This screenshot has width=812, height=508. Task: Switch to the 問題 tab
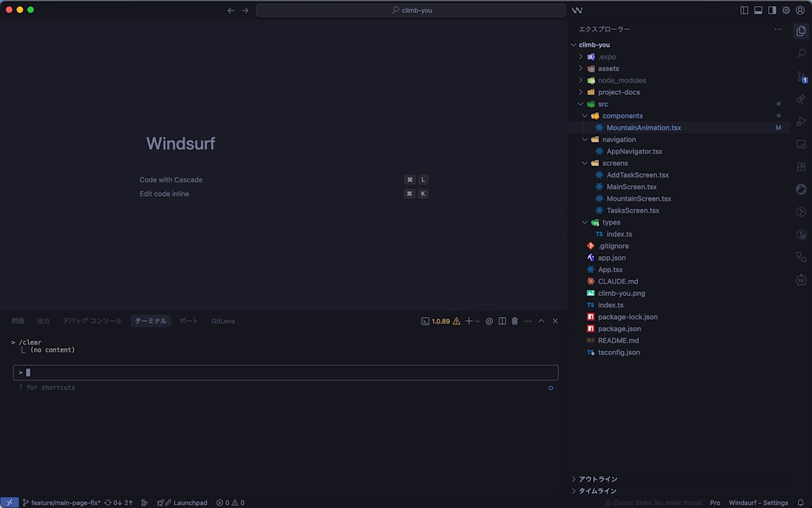(x=18, y=321)
